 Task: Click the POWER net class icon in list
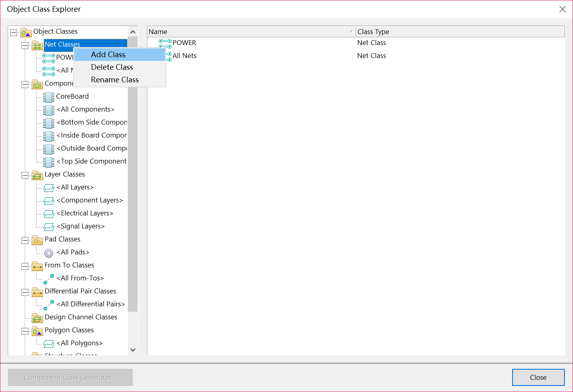(165, 43)
